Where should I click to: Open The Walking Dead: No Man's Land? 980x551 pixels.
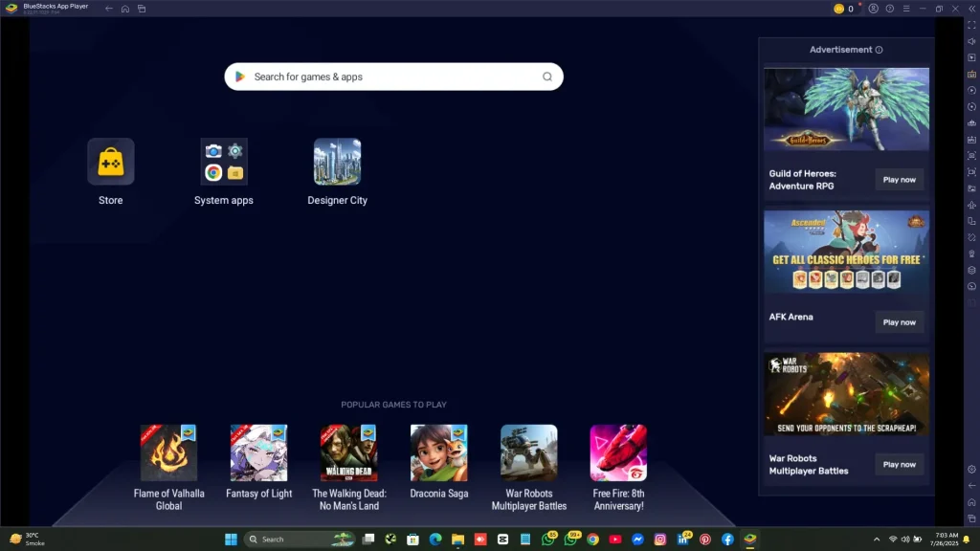[x=348, y=452]
